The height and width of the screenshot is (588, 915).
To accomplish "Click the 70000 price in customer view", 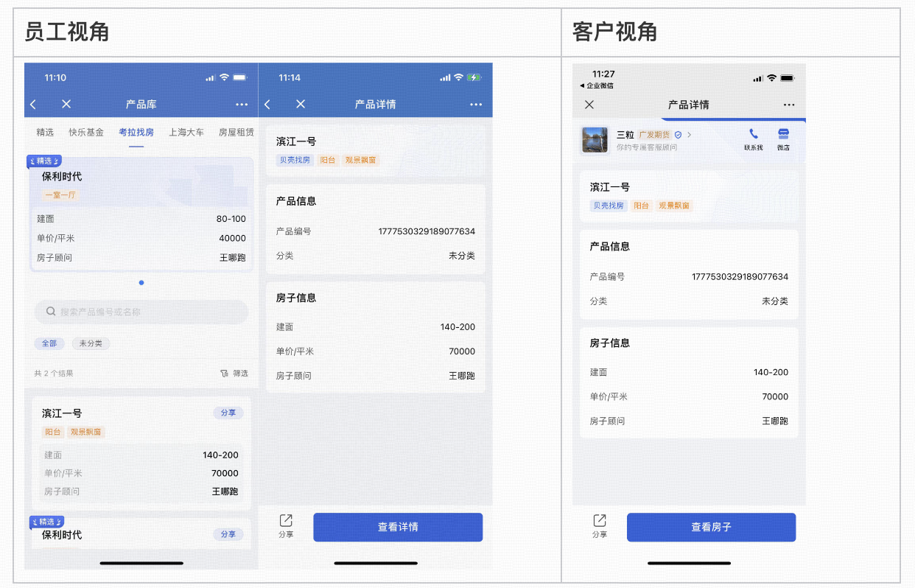I will click(775, 396).
